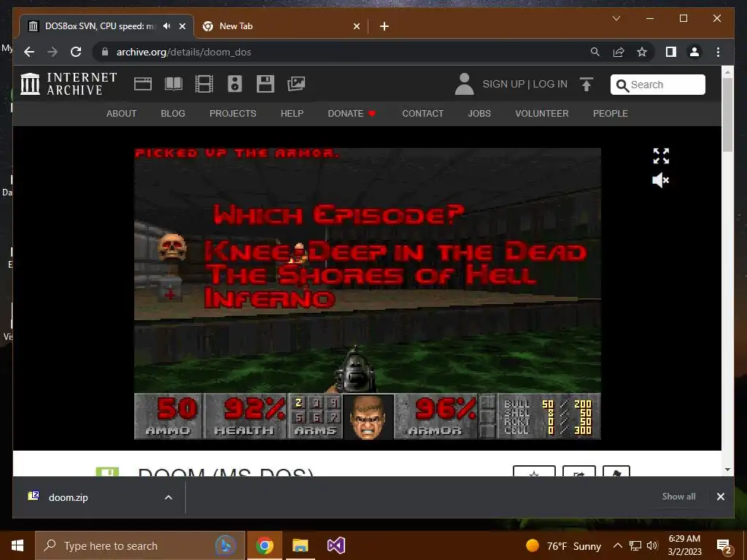
Task: Click the LOG IN link
Action: click(550, 85)
